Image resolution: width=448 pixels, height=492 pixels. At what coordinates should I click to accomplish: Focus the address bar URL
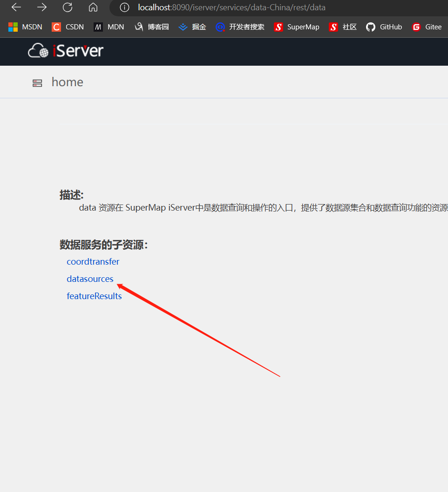point(231,7)
